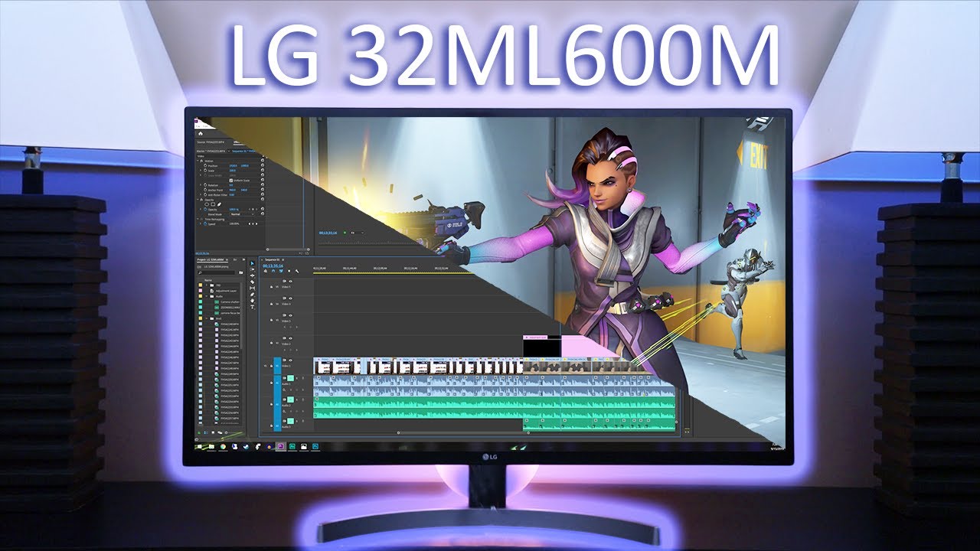This screenshot has width=980, height=551.
Task: Collapse the Time Remapping group
Action: (x=198, y=219)
